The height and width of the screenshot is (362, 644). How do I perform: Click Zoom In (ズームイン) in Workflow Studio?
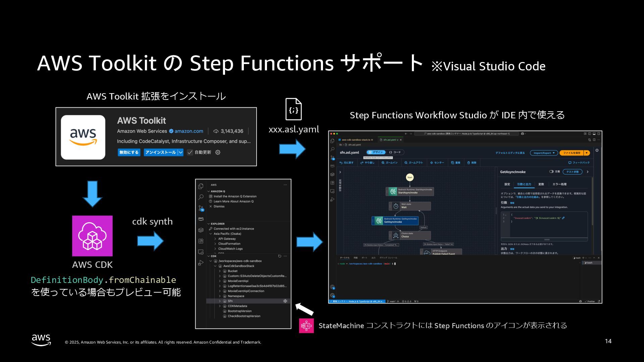coord(389,163)
